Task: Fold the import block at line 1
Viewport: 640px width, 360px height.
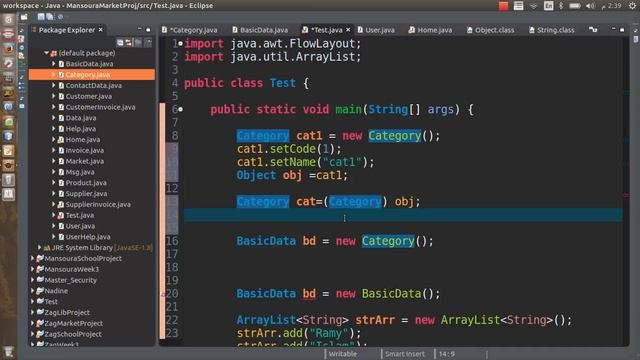Action: point(180,43)
